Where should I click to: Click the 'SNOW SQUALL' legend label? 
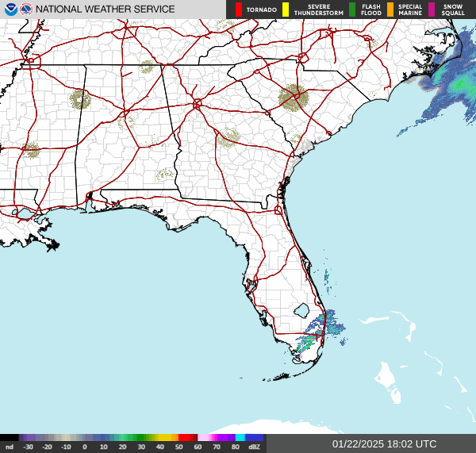453,10
